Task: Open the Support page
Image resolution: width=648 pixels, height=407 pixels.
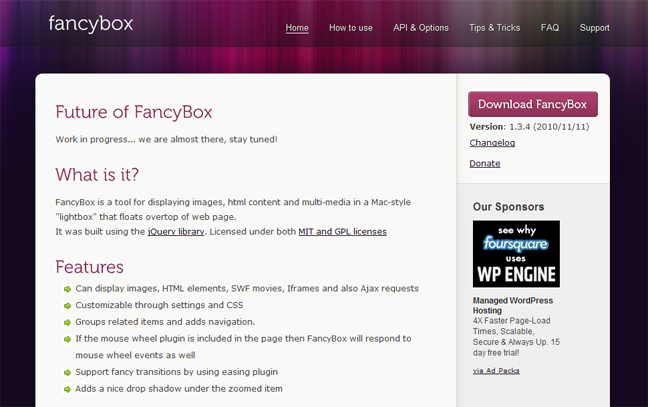Action: click(594, 28)
